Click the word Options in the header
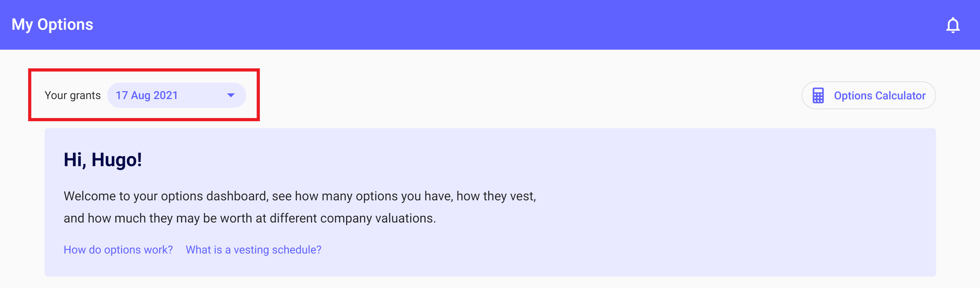 [65, 24]
